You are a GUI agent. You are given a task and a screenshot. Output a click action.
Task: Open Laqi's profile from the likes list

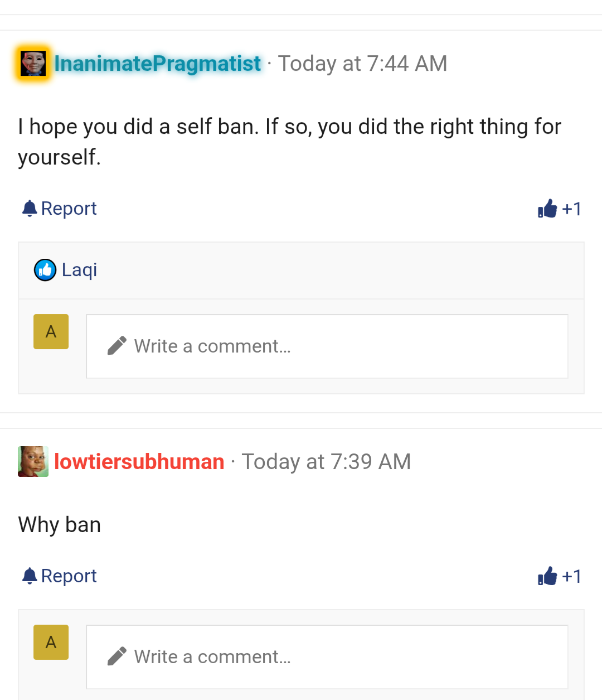click(x=80, y=270)
